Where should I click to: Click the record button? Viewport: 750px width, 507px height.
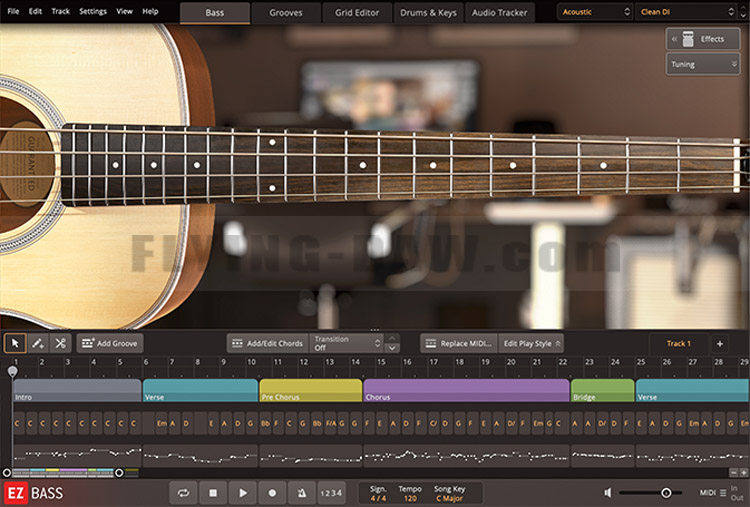tap(272, 493)
